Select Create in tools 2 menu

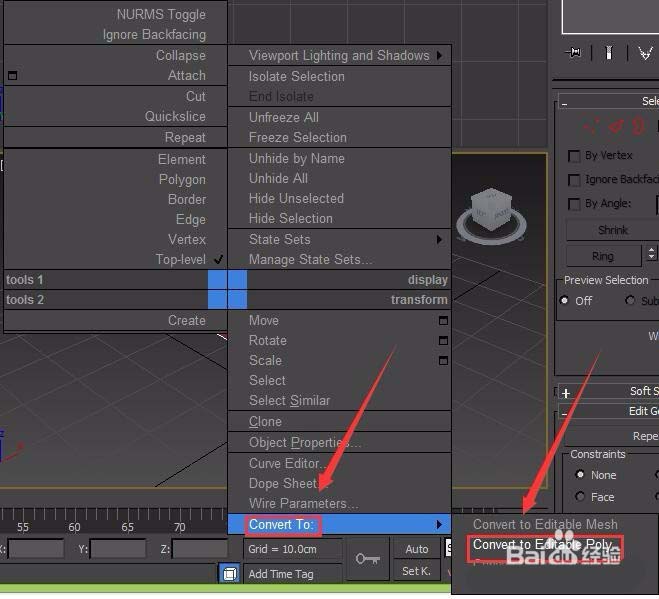[187, 320]
